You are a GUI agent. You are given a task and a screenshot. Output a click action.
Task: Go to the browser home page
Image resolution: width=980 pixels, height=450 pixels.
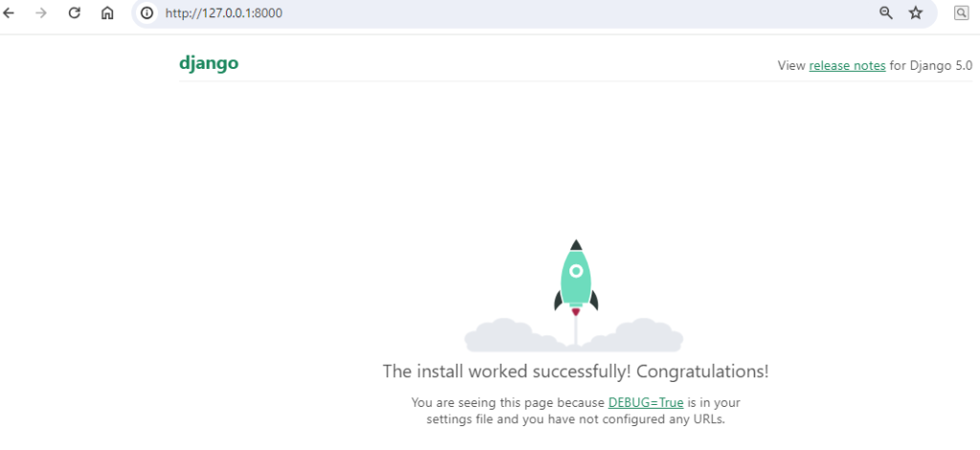pos(107,13)
